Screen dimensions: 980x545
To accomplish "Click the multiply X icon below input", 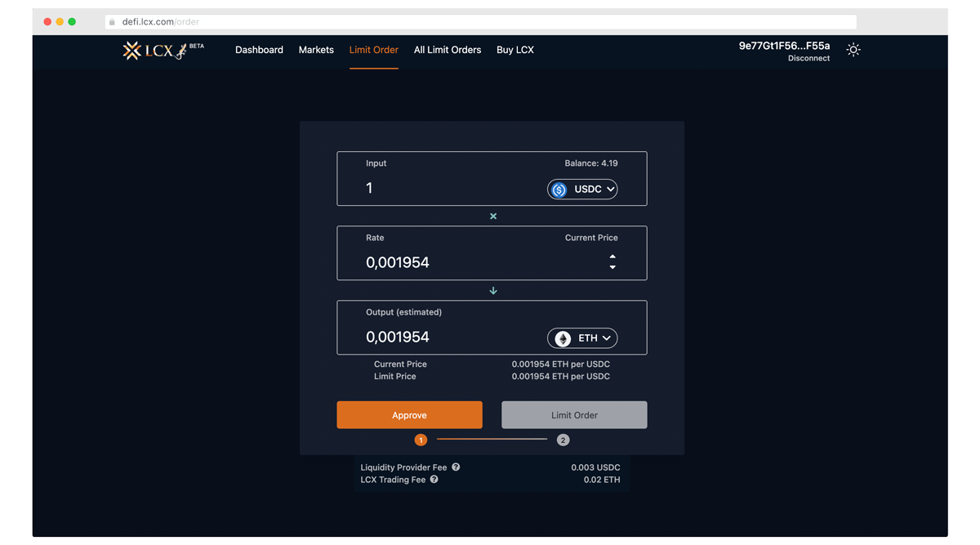I will click(x=492, y=217).
